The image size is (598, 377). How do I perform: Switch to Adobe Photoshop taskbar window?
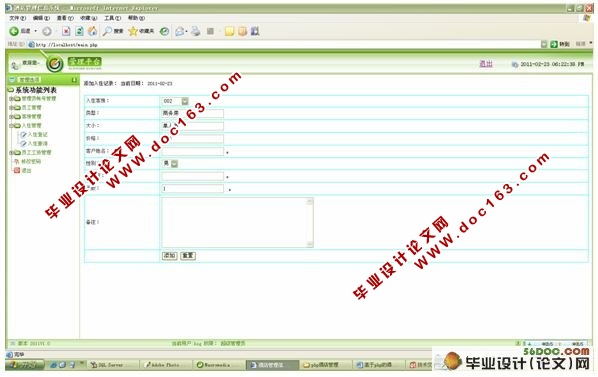tap(165, 365)
